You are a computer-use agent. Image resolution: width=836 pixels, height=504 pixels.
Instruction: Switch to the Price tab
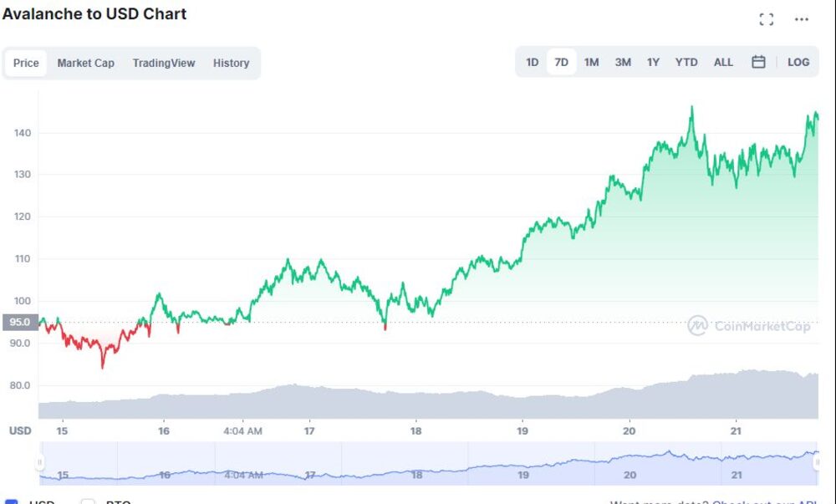tap(26, 63)
